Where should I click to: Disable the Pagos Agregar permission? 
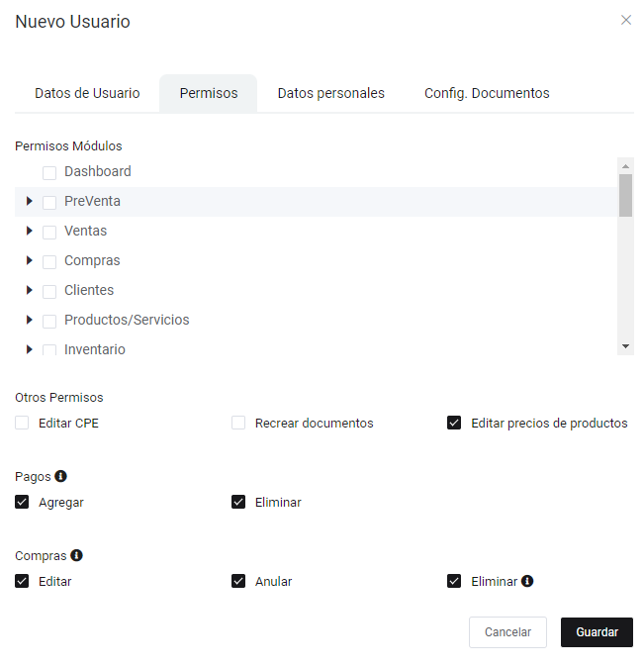(x=22, y=502)
